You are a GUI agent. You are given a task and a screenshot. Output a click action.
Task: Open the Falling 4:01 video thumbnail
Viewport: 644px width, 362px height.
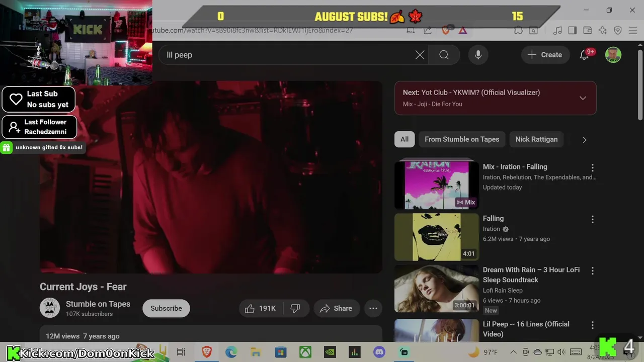coord(437,237)
